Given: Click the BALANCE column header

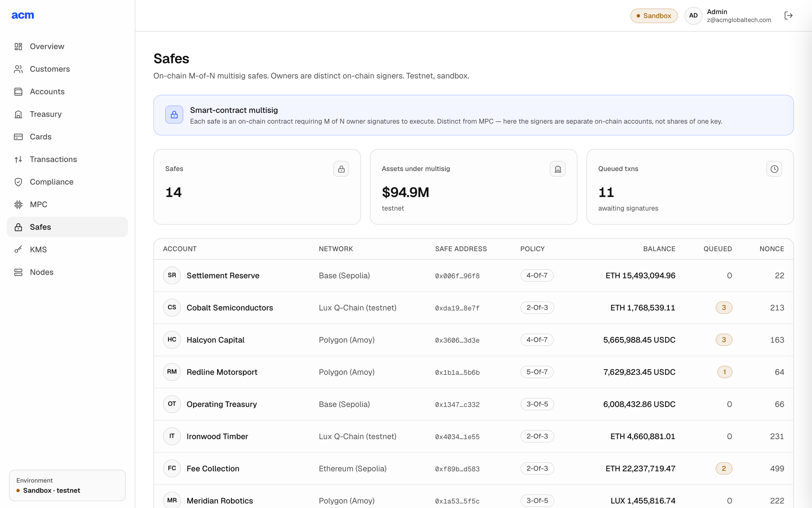Looking at the screenshot, I should pos(659,249).
